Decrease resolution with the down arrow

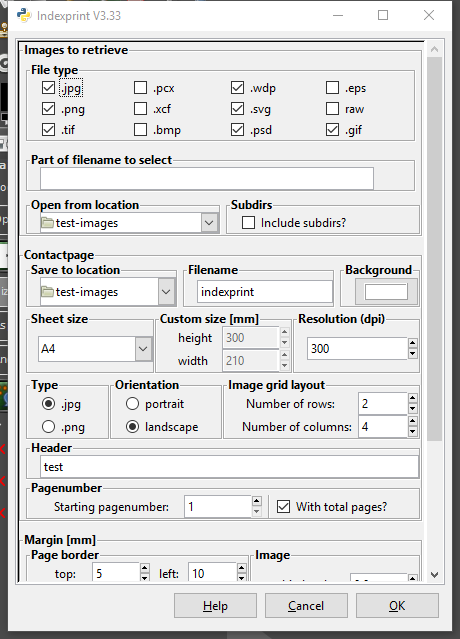[413, 354]
